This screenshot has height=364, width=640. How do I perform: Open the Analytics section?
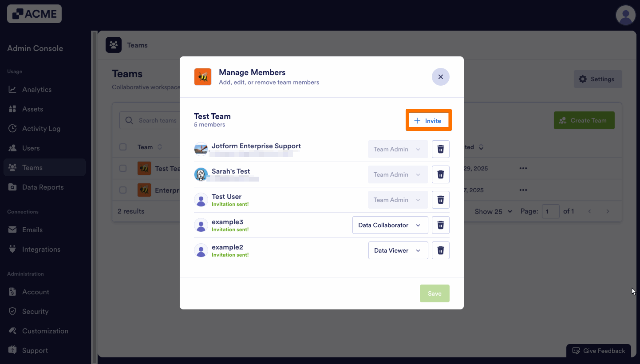click(37, 89)
